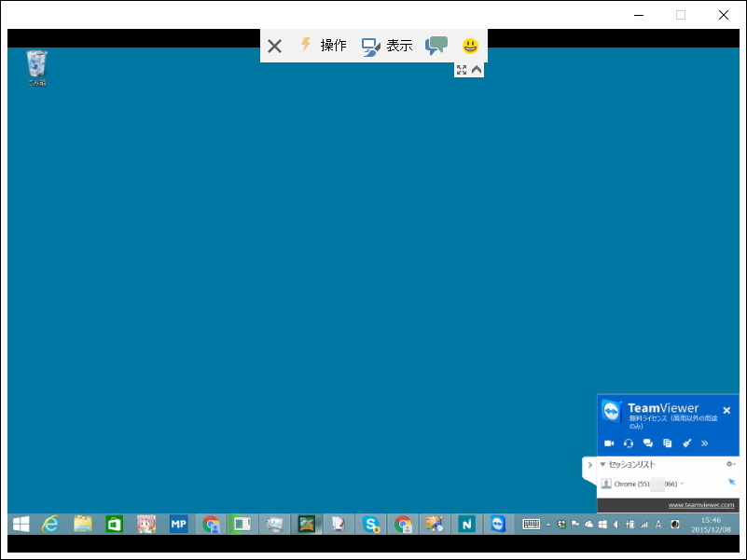Open the clock showing 15:46

click(711, 525)
